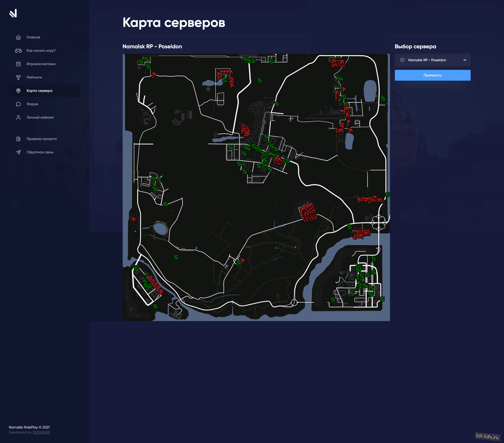Open the Namalsk RP - Poseidon server dropdown
This screenshot has width=504, height=443.
click(432, 60)
